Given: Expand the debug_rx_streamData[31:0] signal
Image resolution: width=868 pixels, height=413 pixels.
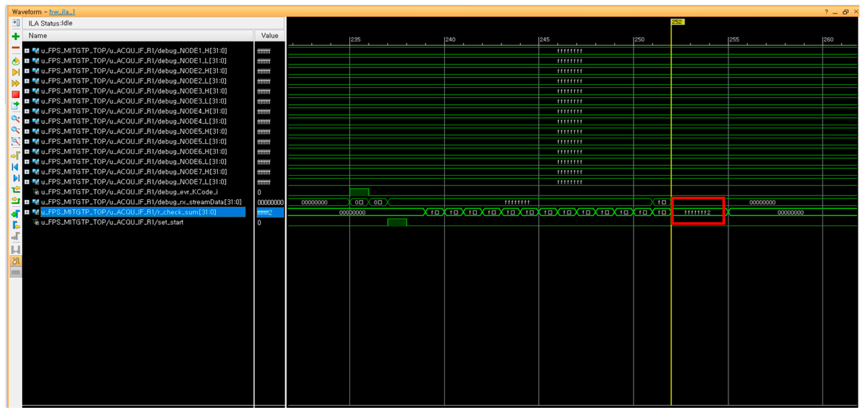Looking at the screenshot, I should [x=27, y=202].
